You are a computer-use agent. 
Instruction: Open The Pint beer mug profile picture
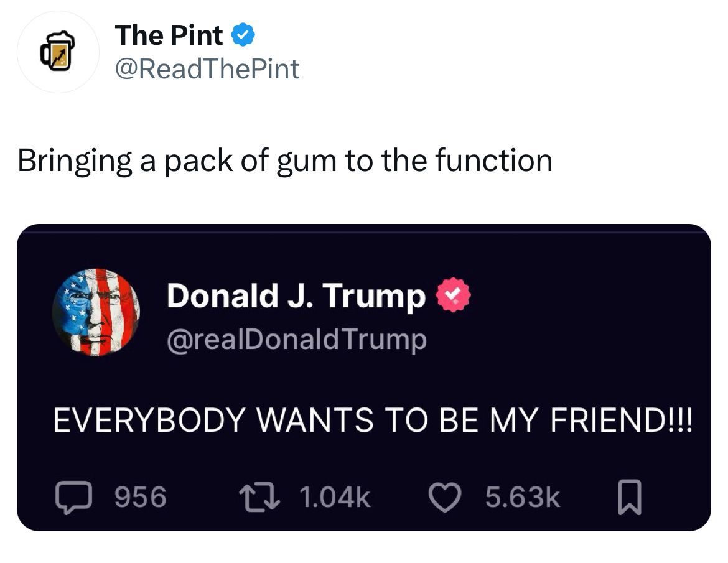pyautogui.click(x=58, y=52)
